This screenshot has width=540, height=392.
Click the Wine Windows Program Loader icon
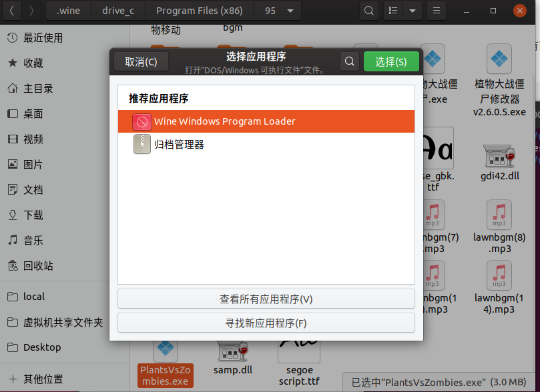(142, 122)
